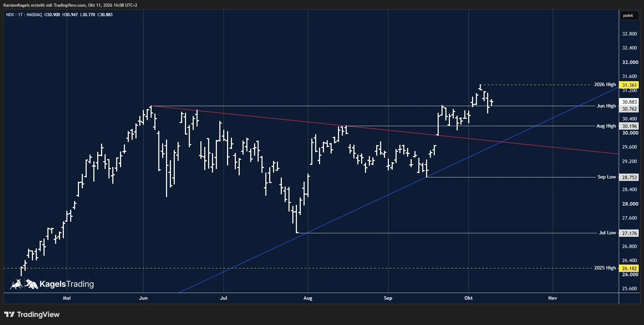Image resolution: width=644 pixels, height=325 pixels.
Task: Select the 30.762 price tag
Action: [629, 109]
